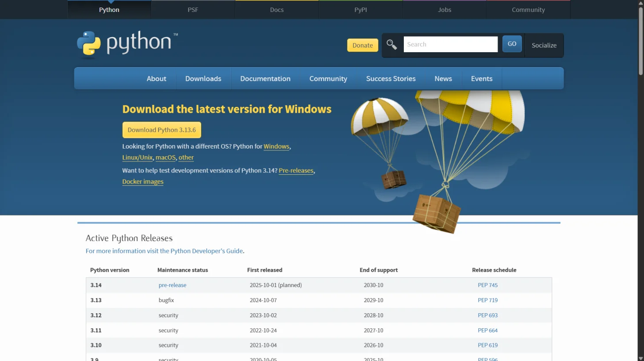Screen dimensions: 644x361
Task: Click the '2021-10-04' first released cell
Action: (x=263, y=345)
